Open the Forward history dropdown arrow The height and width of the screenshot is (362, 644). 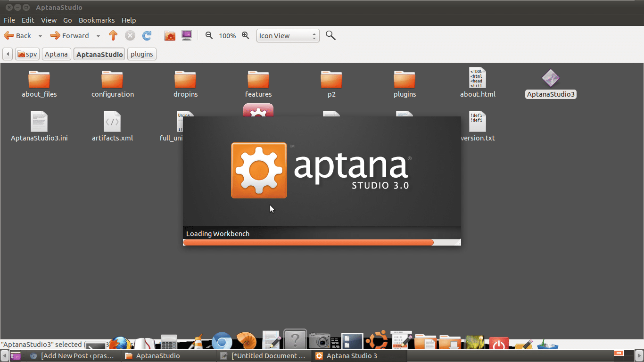(x=98, y=36)
